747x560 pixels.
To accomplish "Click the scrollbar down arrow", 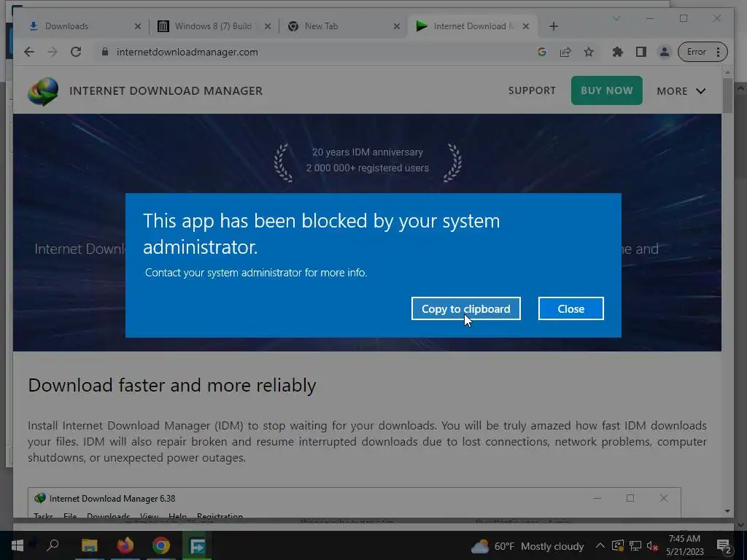I will tap(727, 511).
